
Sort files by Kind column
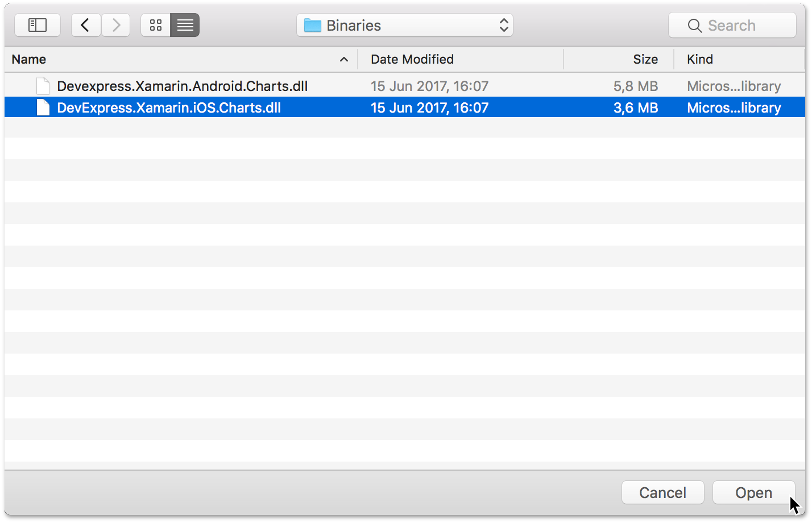click(x=699, y=59)
